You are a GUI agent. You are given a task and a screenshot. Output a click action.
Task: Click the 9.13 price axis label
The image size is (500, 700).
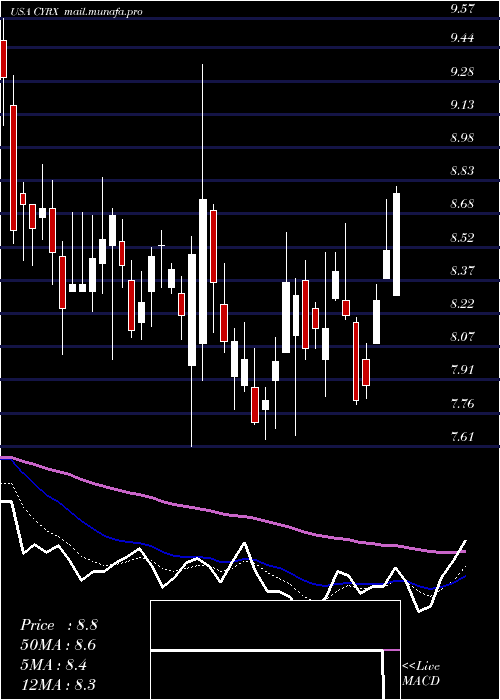coord(462,105)
